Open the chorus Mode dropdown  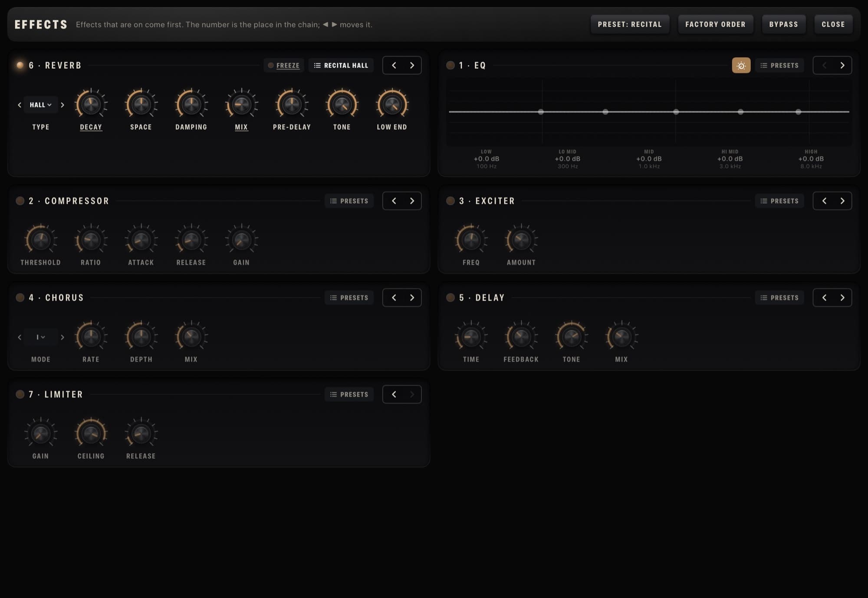(41, 337)
